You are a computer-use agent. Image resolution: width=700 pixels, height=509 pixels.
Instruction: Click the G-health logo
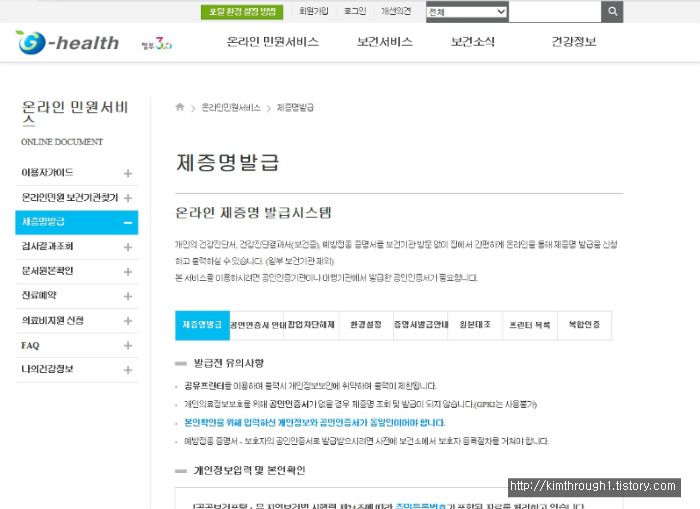(67, 42)
